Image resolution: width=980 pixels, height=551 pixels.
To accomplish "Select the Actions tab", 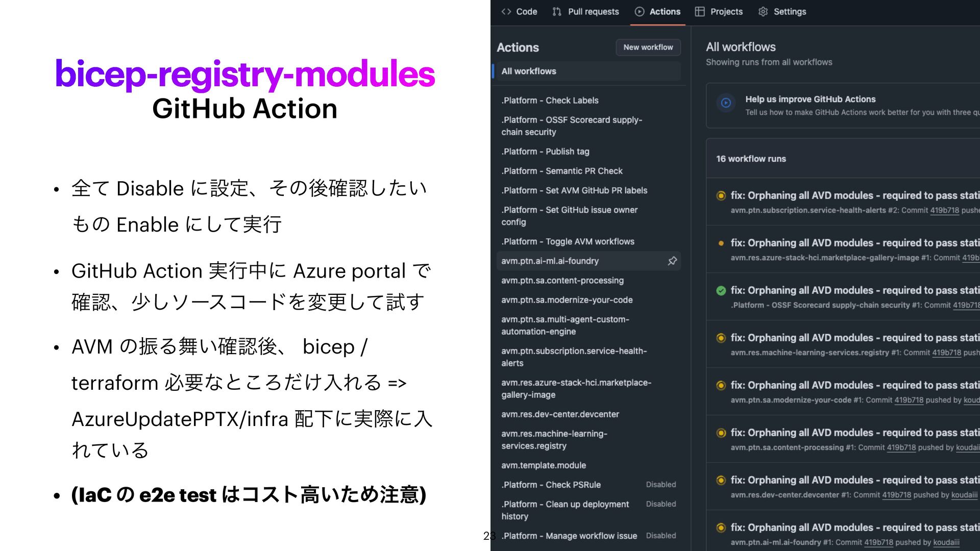I will (657, 11).
